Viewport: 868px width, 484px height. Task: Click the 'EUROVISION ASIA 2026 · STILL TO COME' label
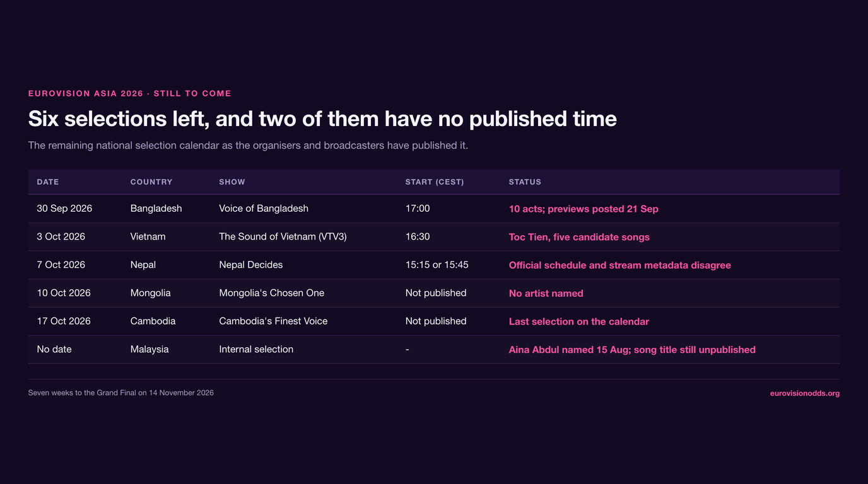[x=129, y=93]
